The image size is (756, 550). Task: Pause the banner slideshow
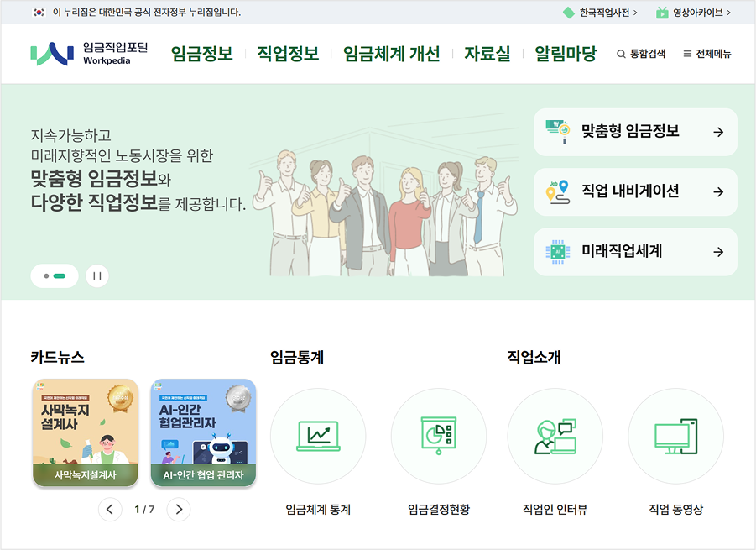click(x=96, y=276)
